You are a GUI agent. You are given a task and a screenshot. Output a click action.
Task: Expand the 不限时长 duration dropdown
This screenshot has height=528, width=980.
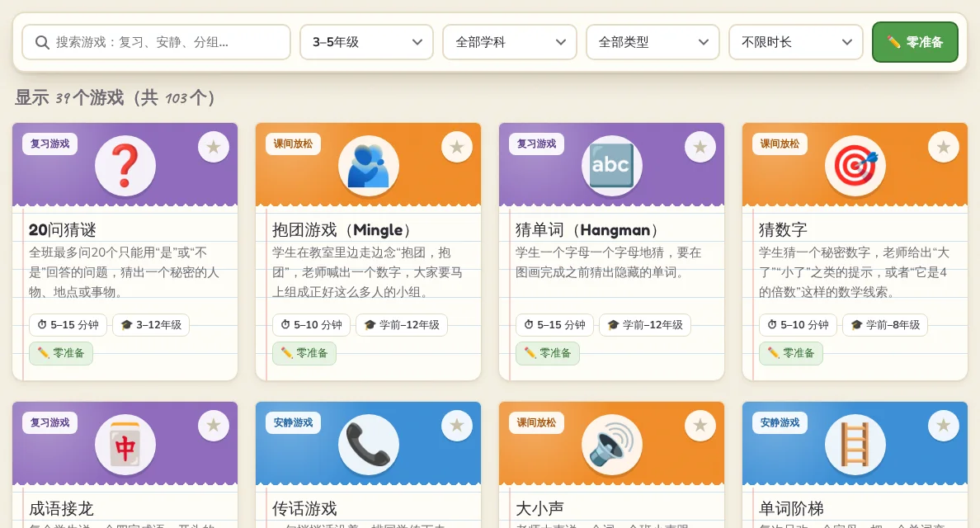[x=795, y=43]
